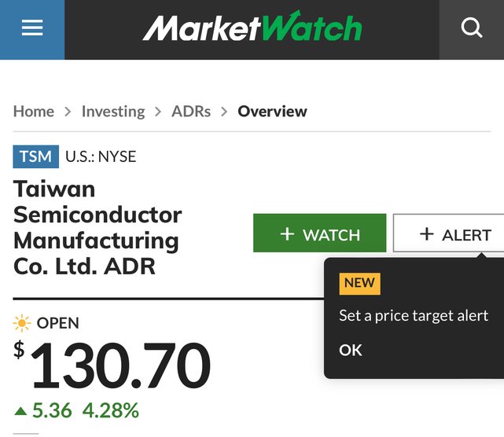504x437 pixels.
Task: Add TSM to watchlist with WATCH button
Action: point(319,233)
